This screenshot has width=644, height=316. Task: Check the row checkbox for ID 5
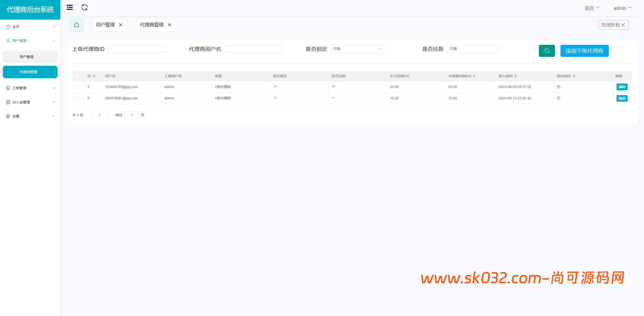pyautogui.click(x=77, y=98)
